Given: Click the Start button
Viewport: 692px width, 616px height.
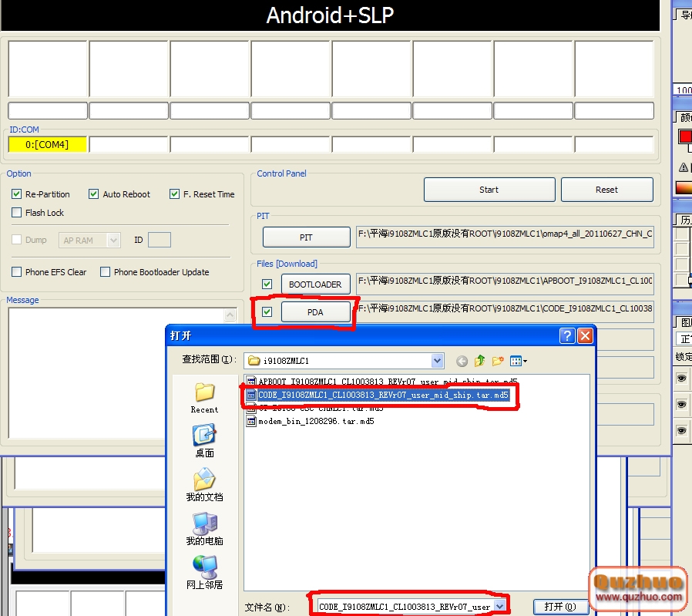Looking at the screenshot, I should point(489,190).
